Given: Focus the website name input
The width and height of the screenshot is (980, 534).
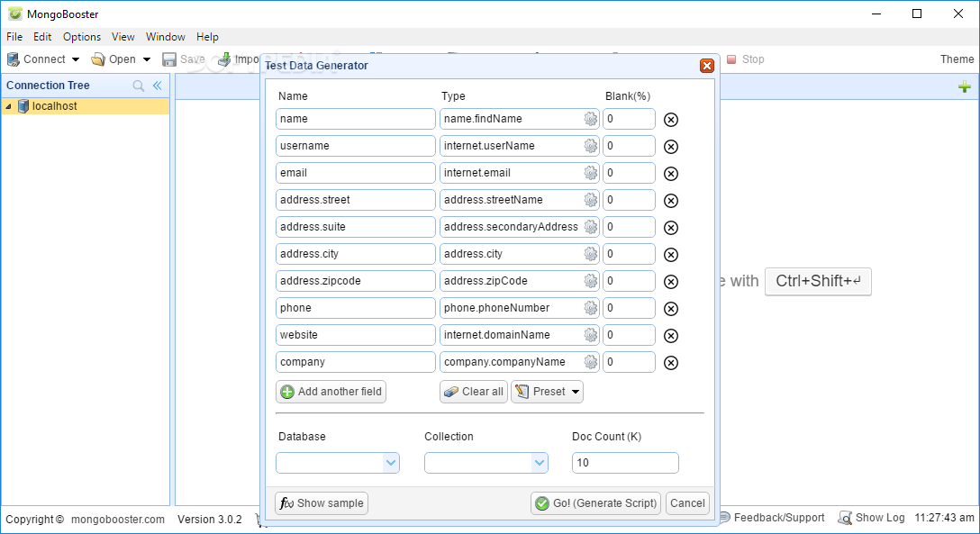Looking at the screenshot, I should point(356,335).
